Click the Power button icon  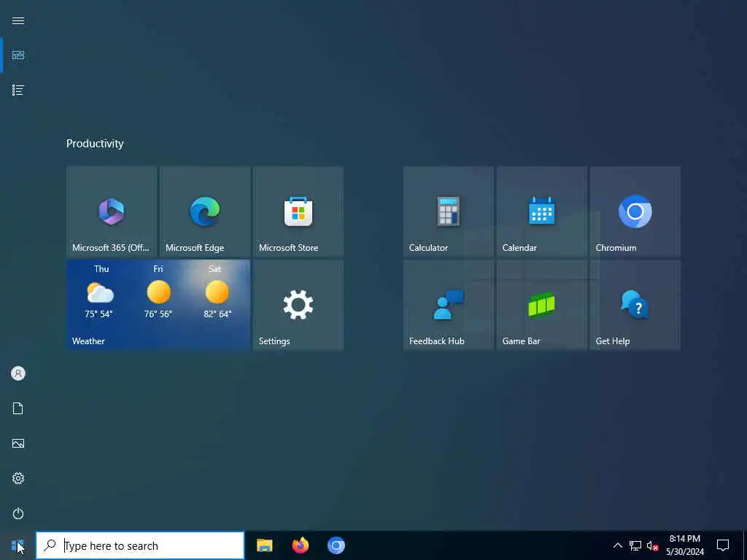(x=18, y=513)
